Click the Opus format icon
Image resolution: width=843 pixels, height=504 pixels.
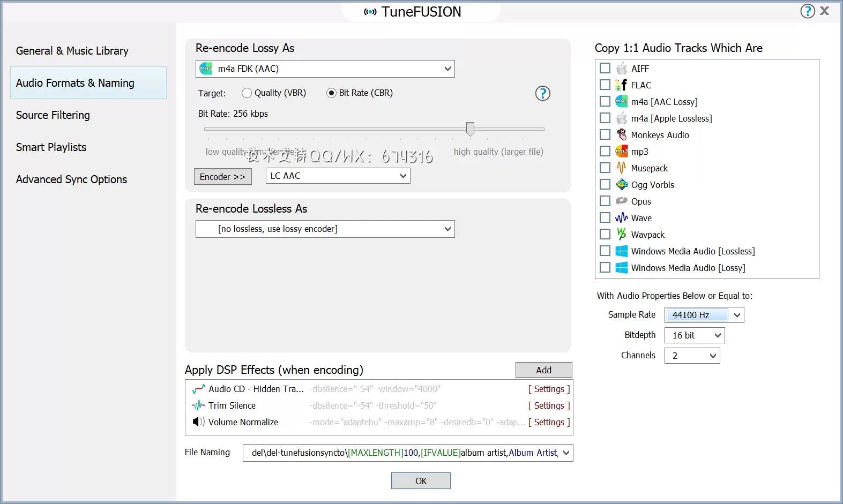pos(621,201)
